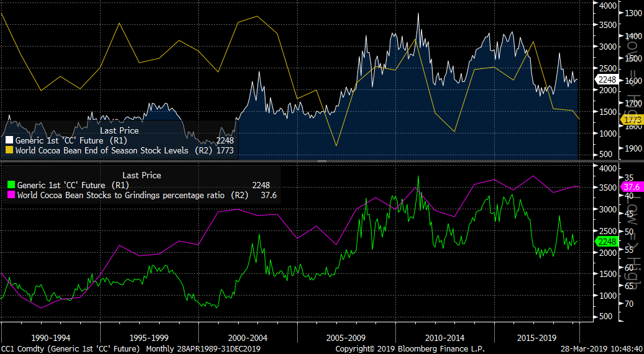Image resolution: width=644 pixels, height=354 pixels.
Task: Click the yellow End of Season Stock legend swatch
Action: pyautogui.click(x=9, y=150)
